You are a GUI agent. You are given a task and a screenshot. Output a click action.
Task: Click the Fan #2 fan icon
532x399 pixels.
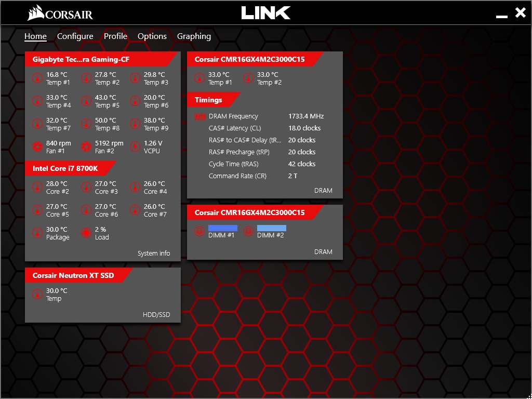click(86, 147)
